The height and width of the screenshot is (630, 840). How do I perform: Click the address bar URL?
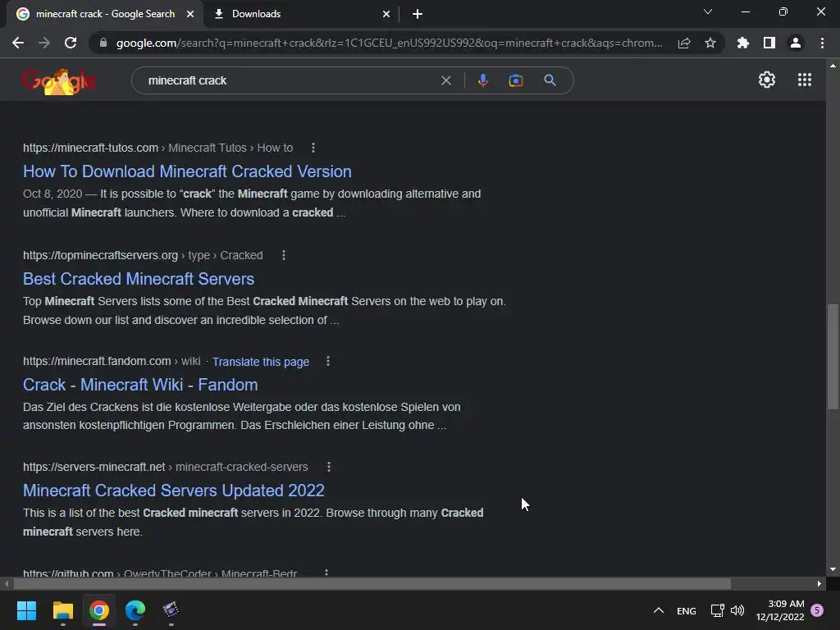[389, 43]
